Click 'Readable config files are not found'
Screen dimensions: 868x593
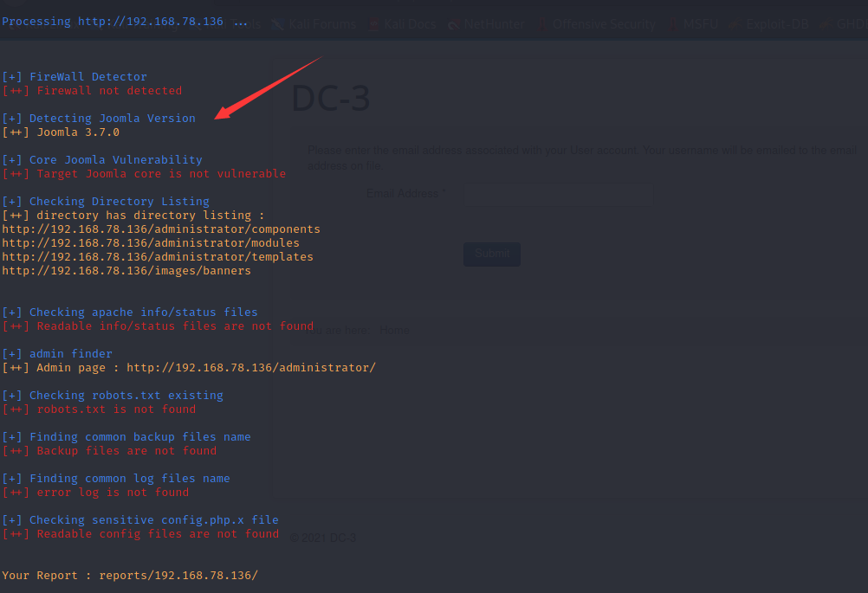coord(140,533)
